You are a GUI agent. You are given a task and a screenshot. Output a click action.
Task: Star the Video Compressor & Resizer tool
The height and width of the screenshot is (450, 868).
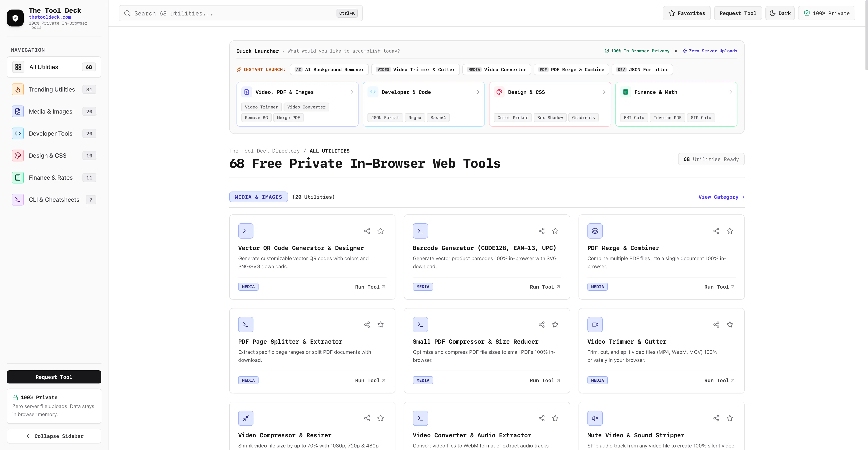coord(380,418)
